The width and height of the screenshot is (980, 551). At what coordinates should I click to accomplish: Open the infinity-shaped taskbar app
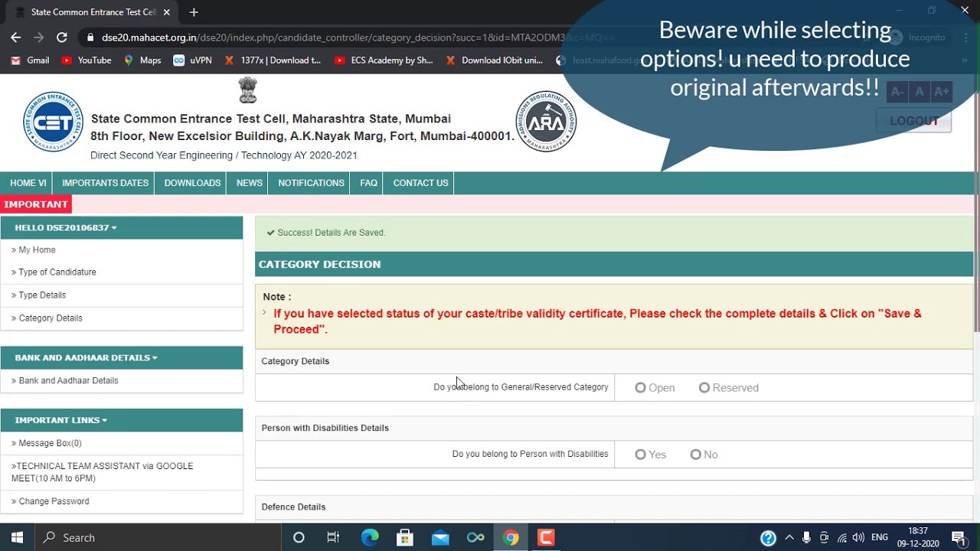[x=475, y=537]
